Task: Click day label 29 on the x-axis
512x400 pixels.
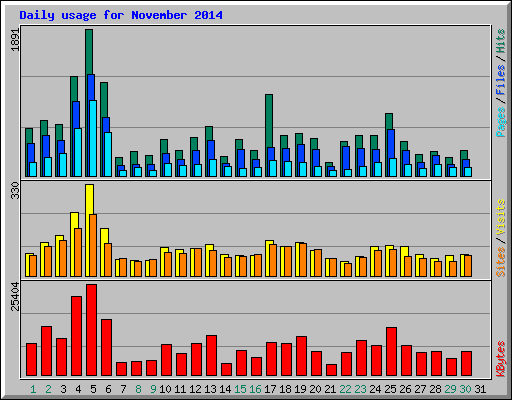Action: [450, 389]
